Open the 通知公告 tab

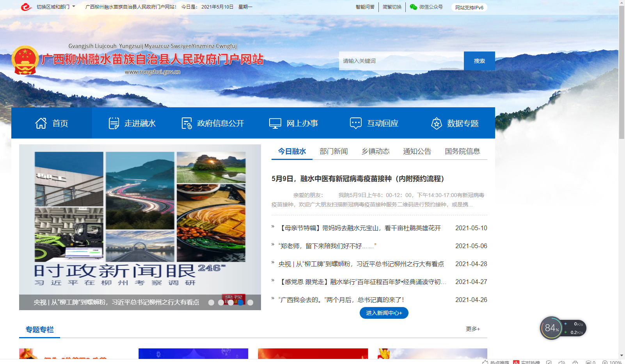417,151
